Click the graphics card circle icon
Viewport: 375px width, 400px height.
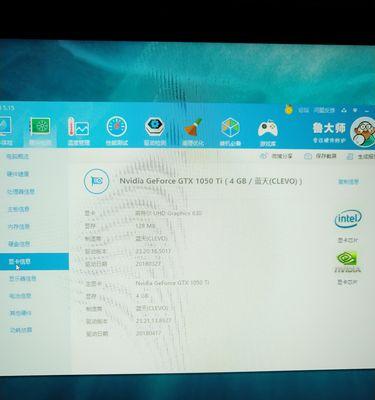97,181
